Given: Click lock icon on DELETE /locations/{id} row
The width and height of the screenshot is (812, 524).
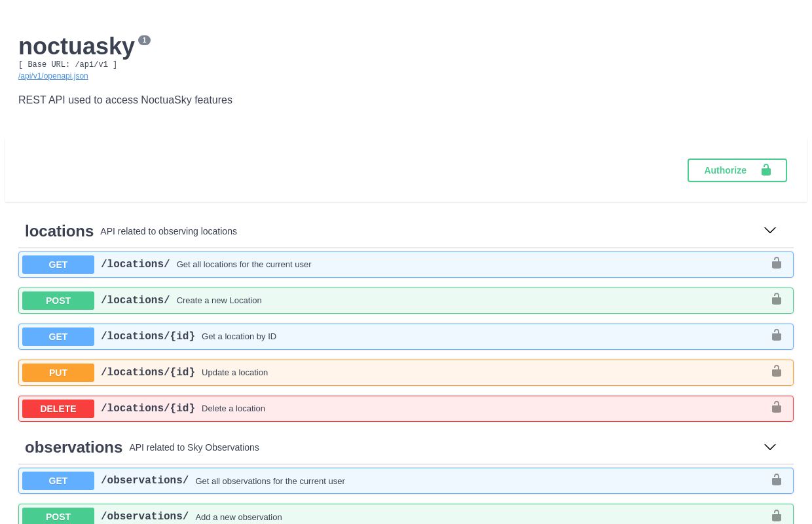Looking at the screenshot, I should tap(777, 407).
